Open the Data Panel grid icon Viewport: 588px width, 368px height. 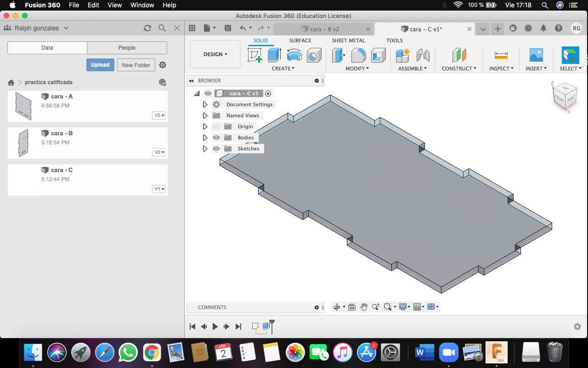coord(192,28)
